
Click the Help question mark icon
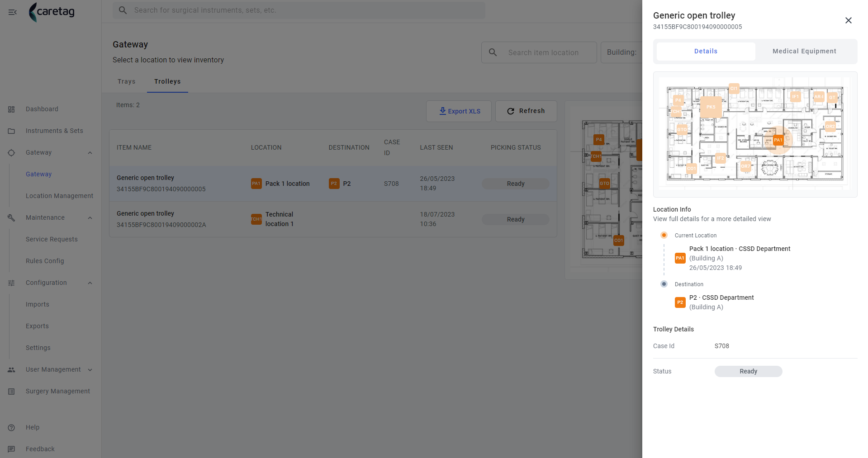[12, 428]
